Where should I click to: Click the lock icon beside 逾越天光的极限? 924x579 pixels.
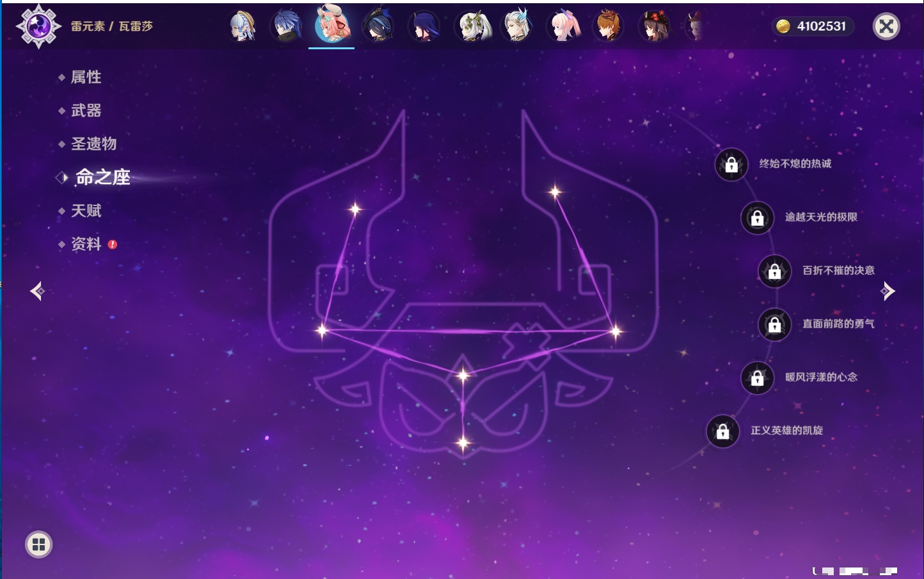click(757, 218)
